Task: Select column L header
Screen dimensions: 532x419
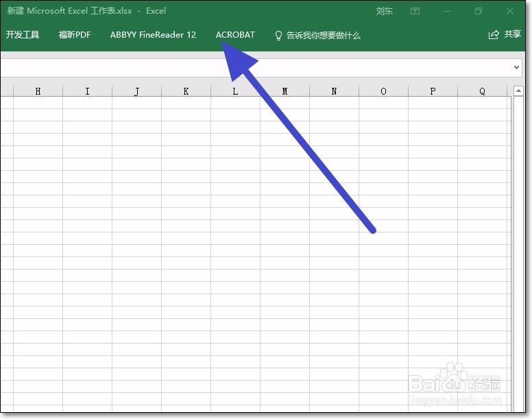Action: tap(235, 91)
